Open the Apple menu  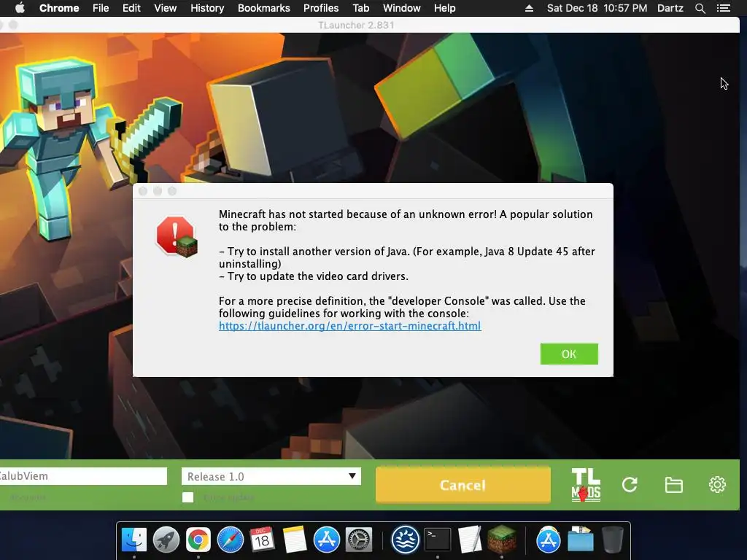pos(20,8)
